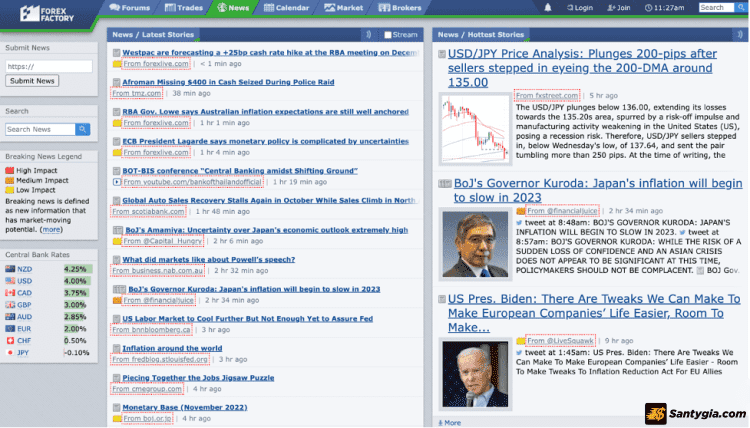Click source link From fredblog.stlouisfed.org
The height and width of the screenshot is (428, 750).
[160, 360]
